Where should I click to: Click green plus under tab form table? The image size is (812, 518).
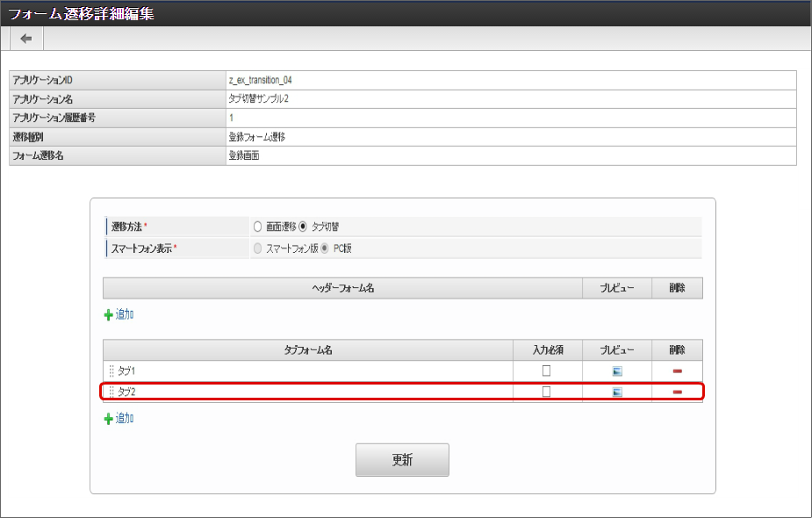pyautogui.click(x=108, y=419)
